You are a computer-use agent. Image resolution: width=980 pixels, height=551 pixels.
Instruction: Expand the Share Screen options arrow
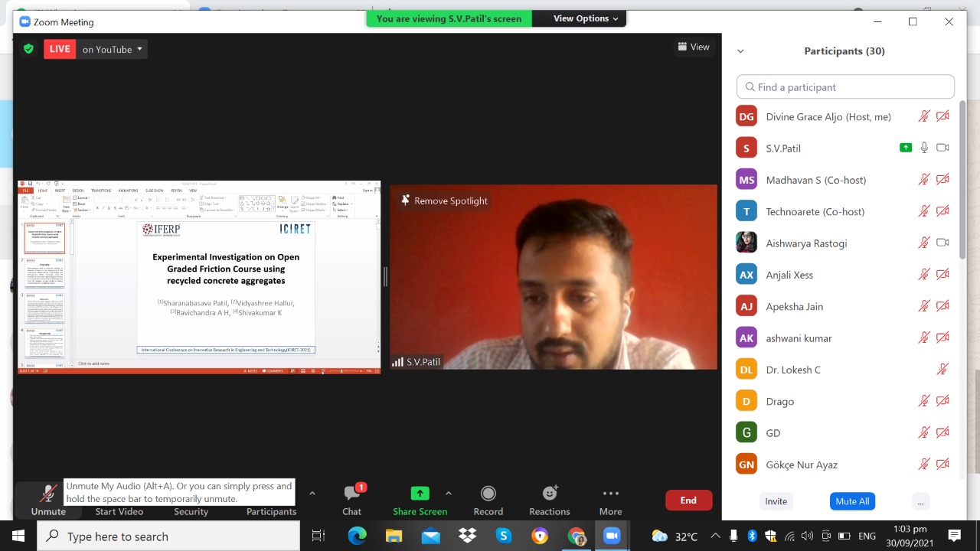point(449,494)
